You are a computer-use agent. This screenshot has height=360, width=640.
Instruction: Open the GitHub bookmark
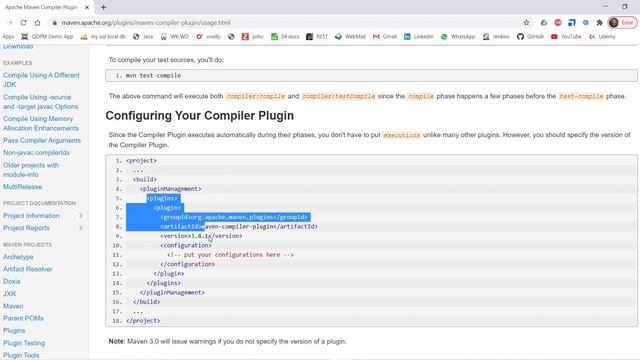pyautogui.click(x=530, y=36)
